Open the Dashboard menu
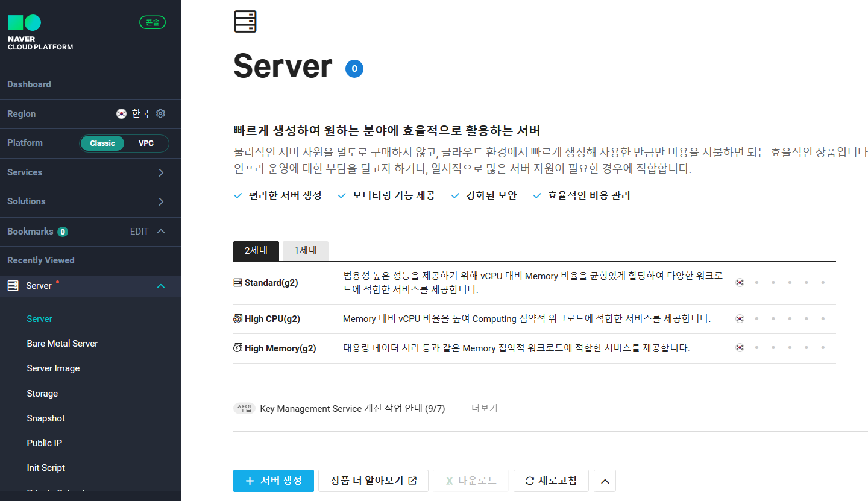868x501 pixels. click(x=29, y=84)
